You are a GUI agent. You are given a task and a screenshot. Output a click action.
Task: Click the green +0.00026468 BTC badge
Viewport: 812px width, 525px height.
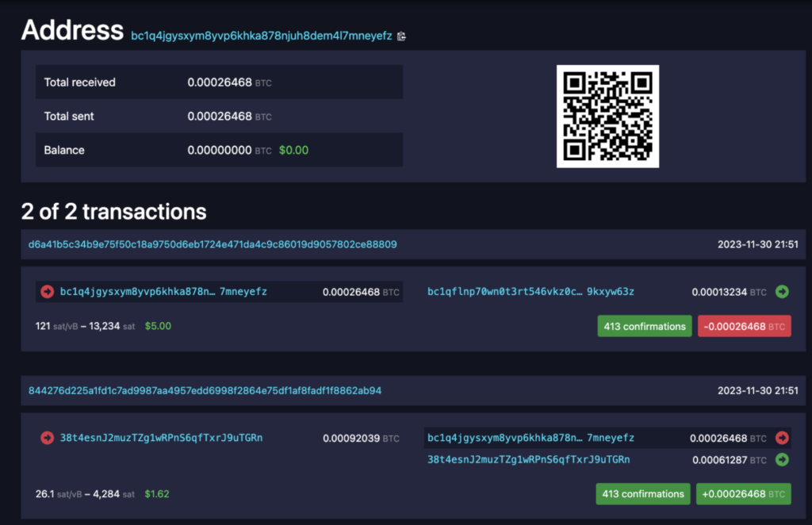tap(743, 494)
